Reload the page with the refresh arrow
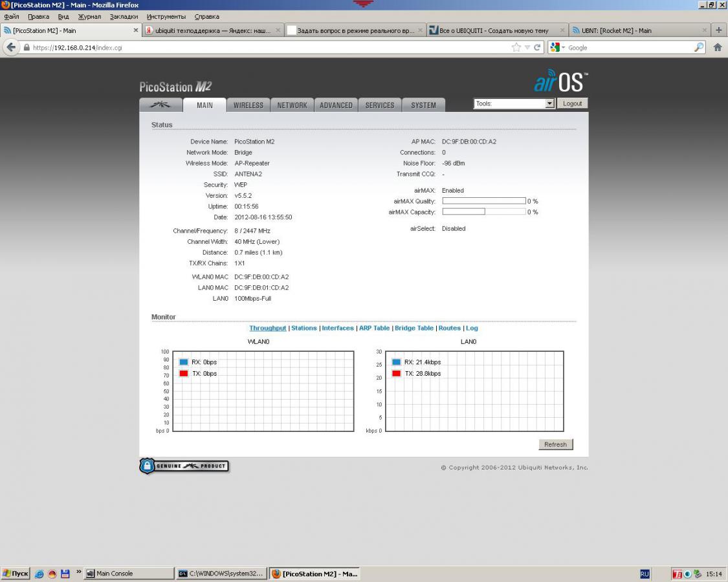 [537, 47]
